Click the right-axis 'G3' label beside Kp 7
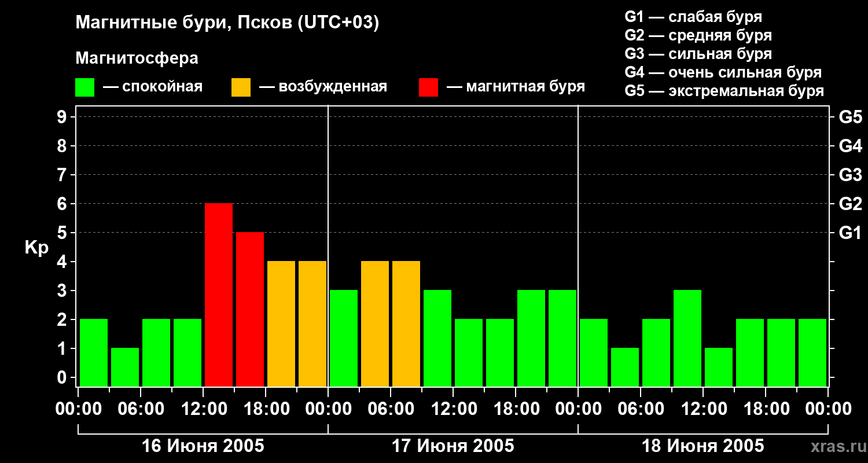Screen dimensions: 868x463 point(851,175)
